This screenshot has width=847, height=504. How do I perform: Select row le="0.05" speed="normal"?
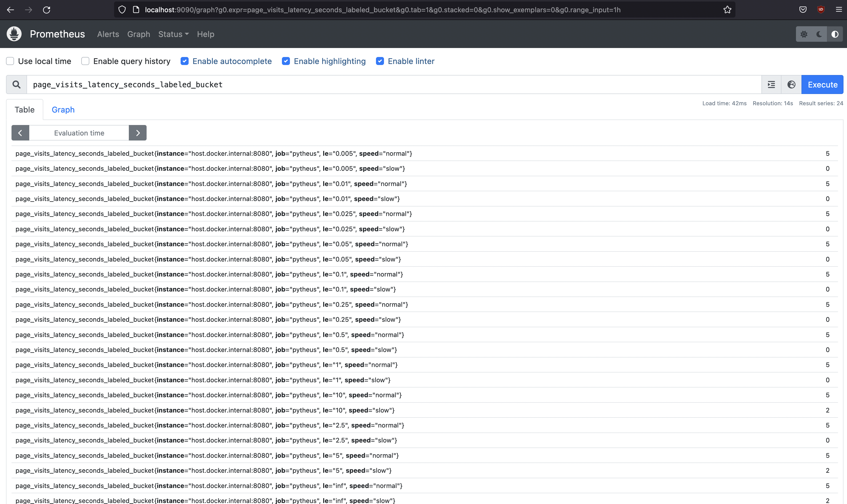pyautogui.click(x=425, y=244)
